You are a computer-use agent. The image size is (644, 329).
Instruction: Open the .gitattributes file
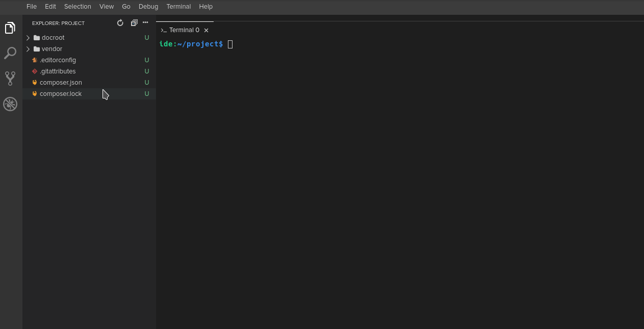point(58,71)
